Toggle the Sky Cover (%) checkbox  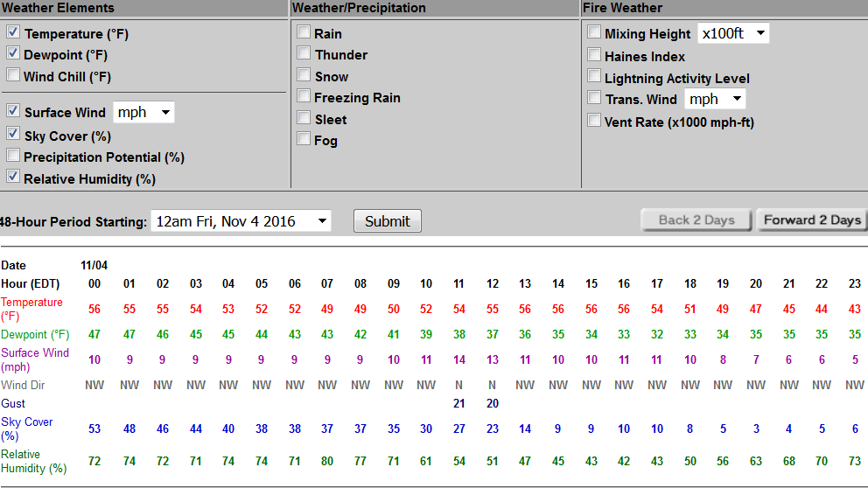tap(13, 135)
